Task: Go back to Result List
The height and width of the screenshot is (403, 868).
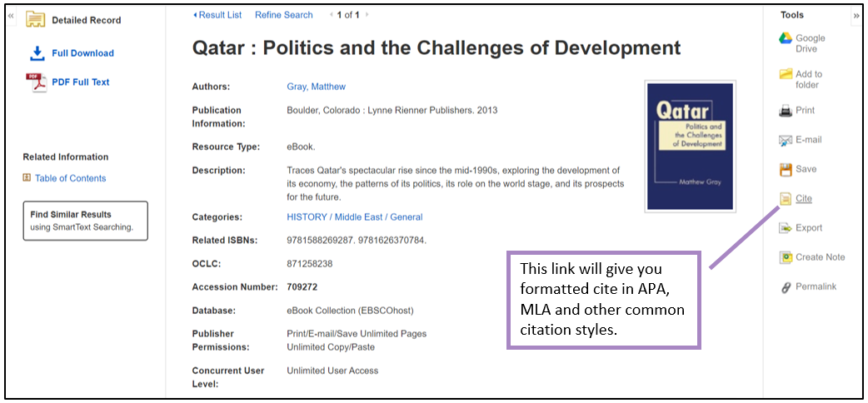Action: tap(217, 15)
